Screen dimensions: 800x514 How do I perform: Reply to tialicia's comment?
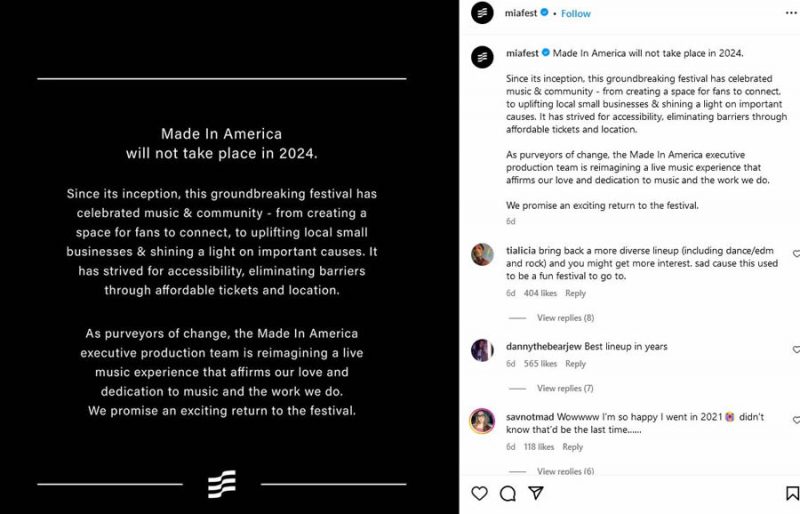tap(575, 294)
